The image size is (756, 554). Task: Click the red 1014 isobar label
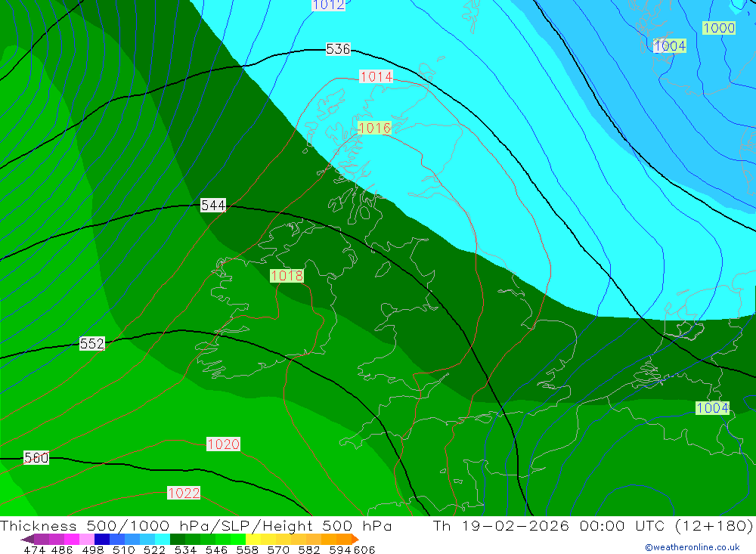(376, 76)
